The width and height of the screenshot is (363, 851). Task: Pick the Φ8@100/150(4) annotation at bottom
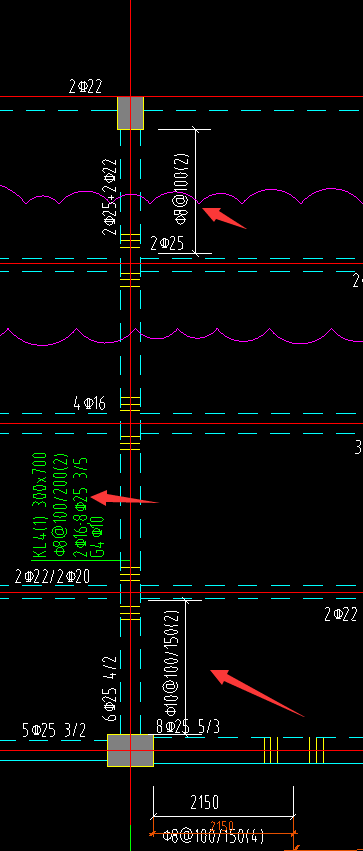tap(213, 836)
